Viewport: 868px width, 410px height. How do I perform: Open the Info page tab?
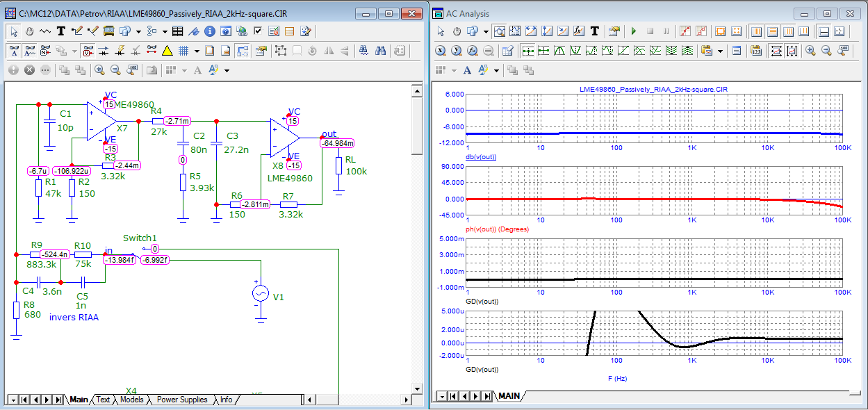[226, 400]
